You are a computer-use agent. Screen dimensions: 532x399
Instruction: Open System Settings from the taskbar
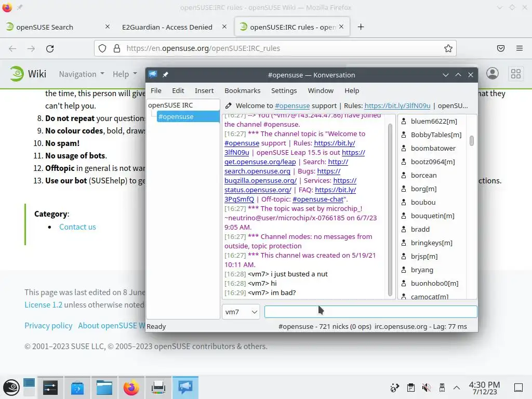coord(50,388)
